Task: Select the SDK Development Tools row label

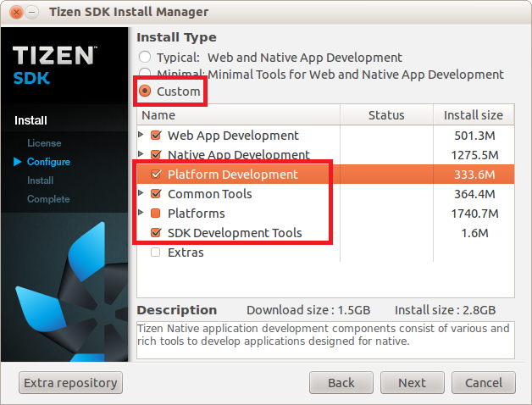Action: 235,233
